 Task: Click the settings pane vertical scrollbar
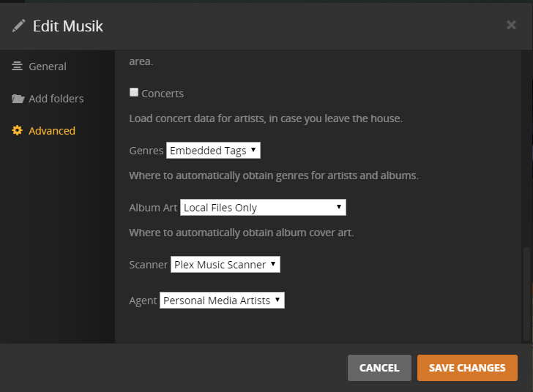click(524, 293)
